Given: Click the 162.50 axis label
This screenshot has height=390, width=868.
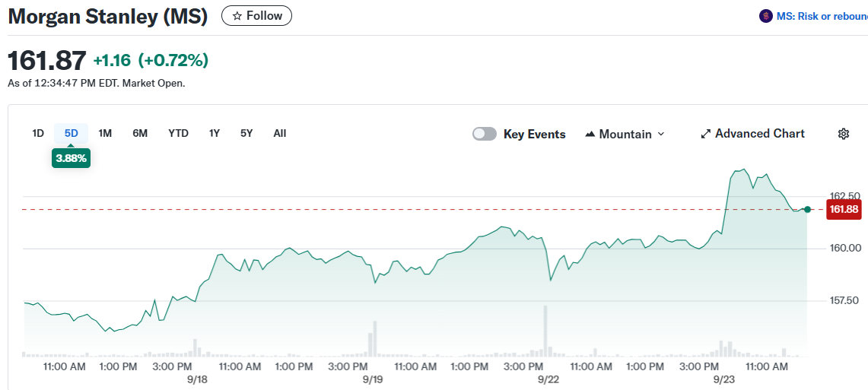Looking at the screenshot, I should (844, 196).
